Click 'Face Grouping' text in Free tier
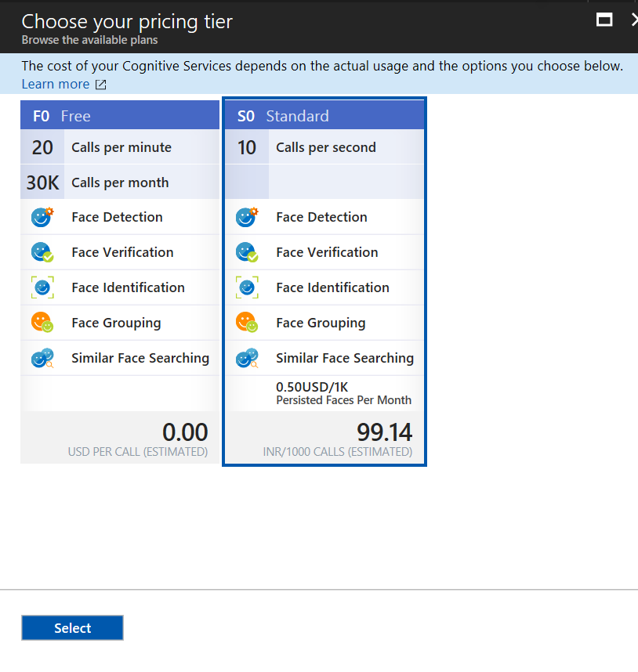638x672 pixels. pos(116,323)
